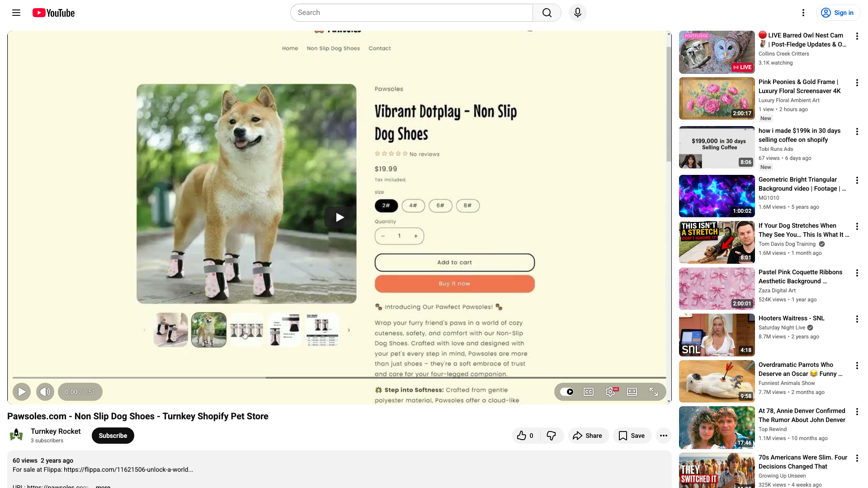Open the flippa.com description link
Screen dimensions: 868x488
click(x=128, y=469)
